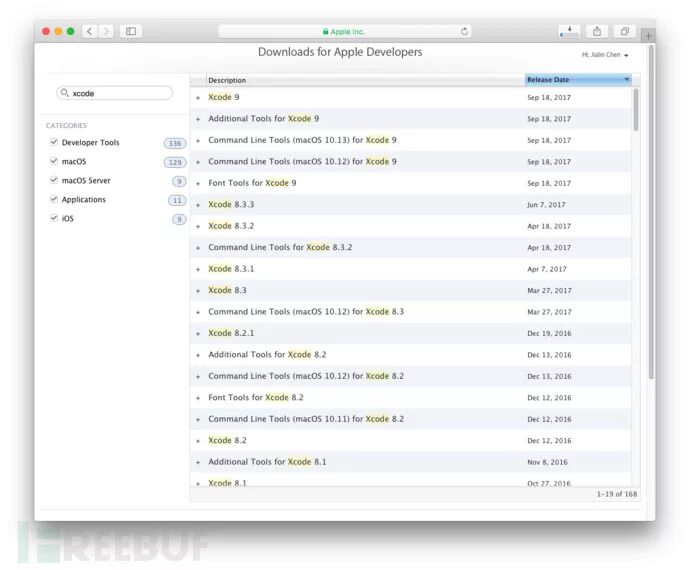Toggle the Safari sidebar button
Viewport: 690px width, 570px height.
(x=131, y=31)
